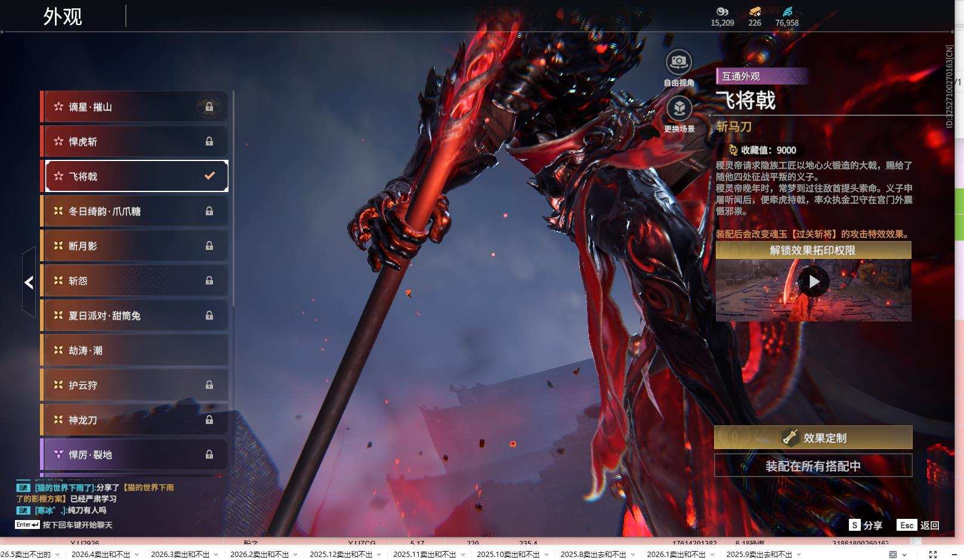
Task: Click the sheet grid view icon in bottom bar
Action: (x=893, y=555)
